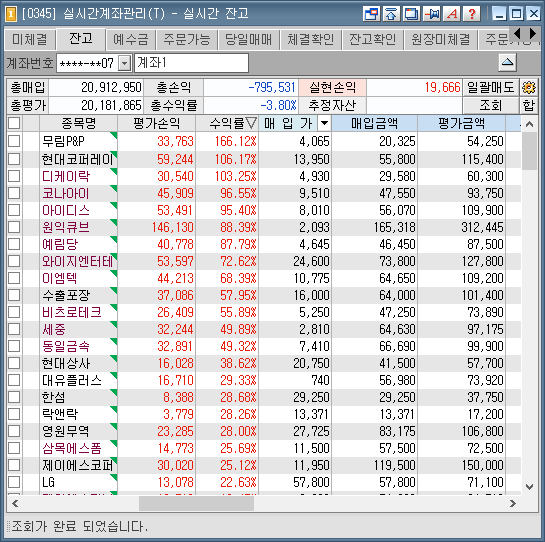Click the right tab-scroll arrow icon
545x542 pixels.
pos(533,34)
